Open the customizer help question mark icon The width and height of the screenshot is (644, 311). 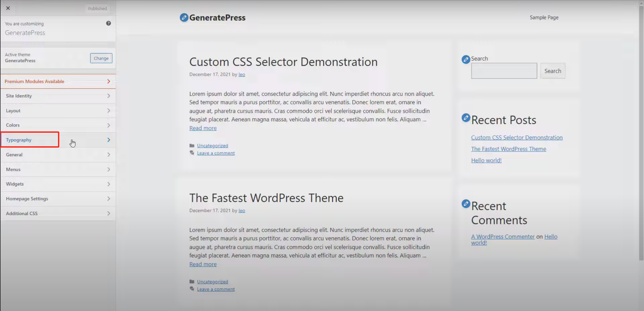point(108,23)
